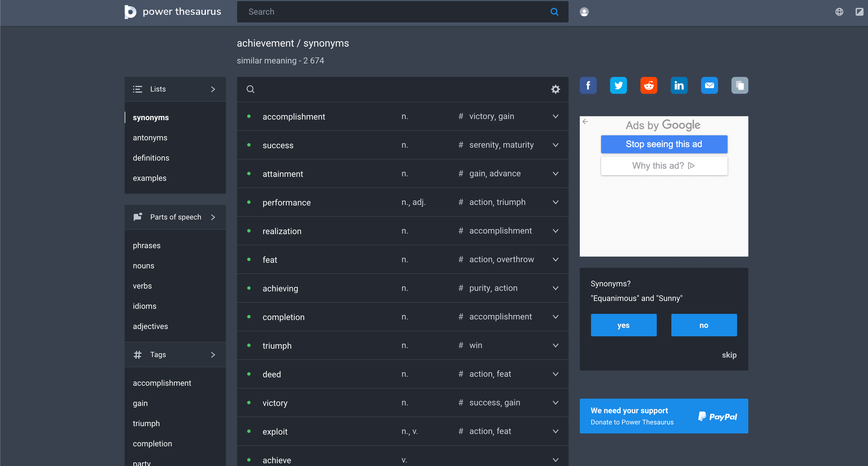Answer yes to synonyms question

(623, 325)
